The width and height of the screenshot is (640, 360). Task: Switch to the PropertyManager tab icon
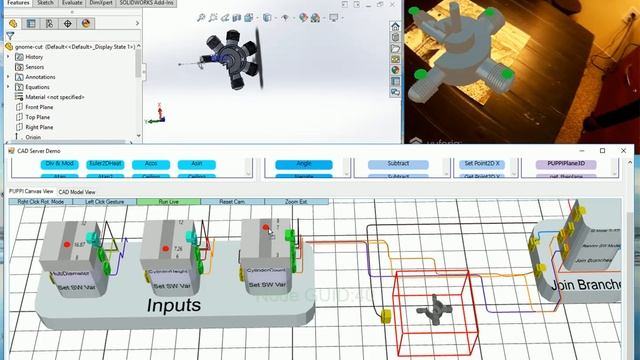(31, 24)
